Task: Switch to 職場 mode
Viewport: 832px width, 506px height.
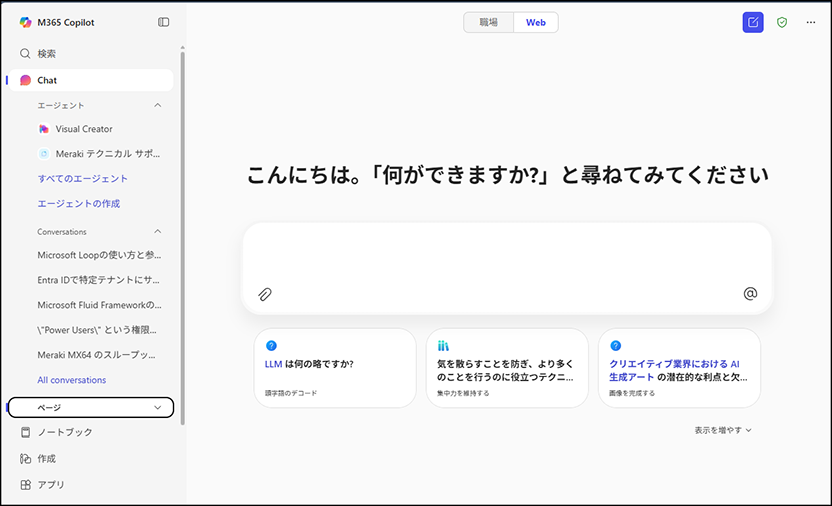Action: pyautogui.click(x=488, y=22)
